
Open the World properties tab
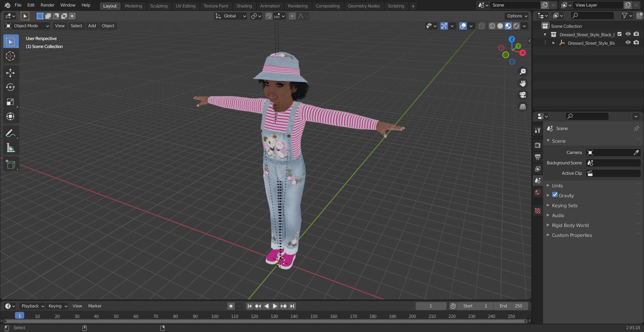tap(537, 192)
